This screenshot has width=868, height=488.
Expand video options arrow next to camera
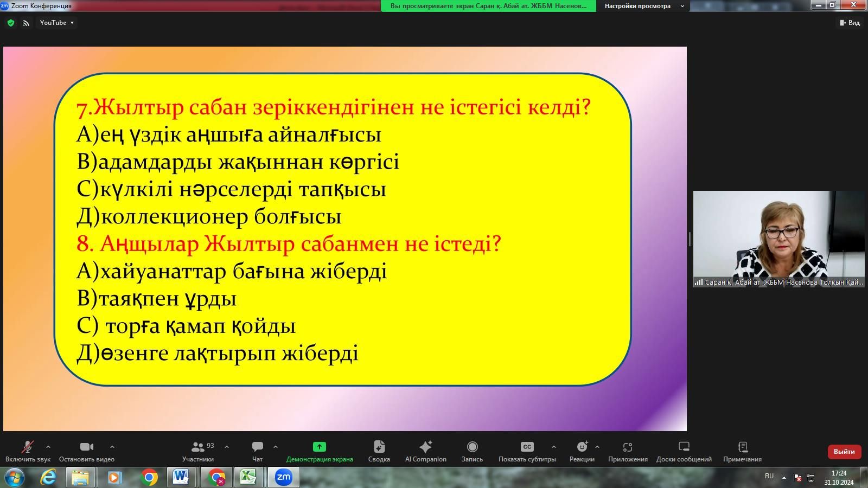(x=112, y=447)
